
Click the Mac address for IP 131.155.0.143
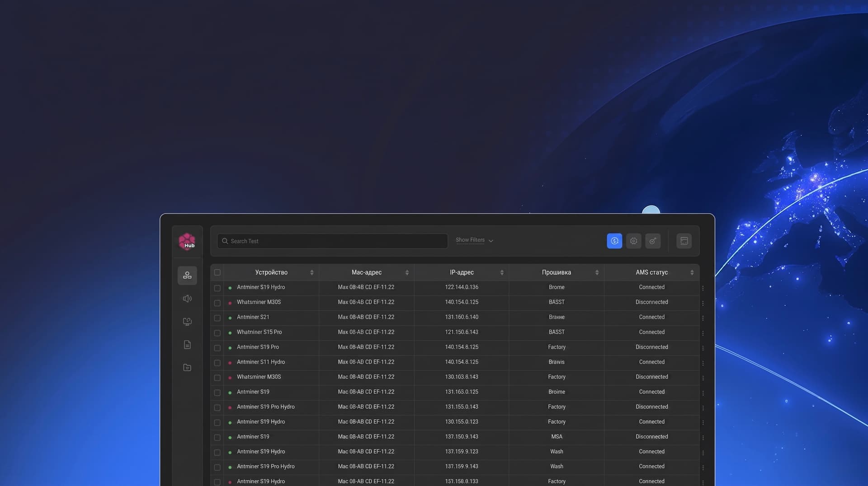(366, 407)
